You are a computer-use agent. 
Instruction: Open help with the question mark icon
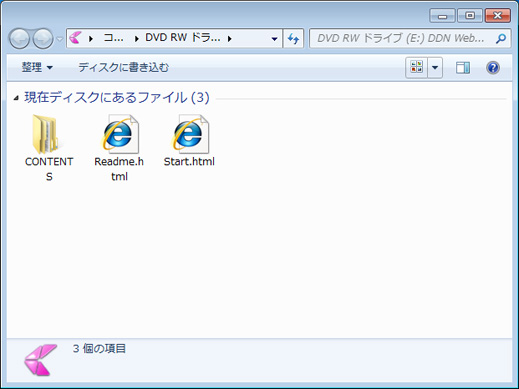(493, 68)
